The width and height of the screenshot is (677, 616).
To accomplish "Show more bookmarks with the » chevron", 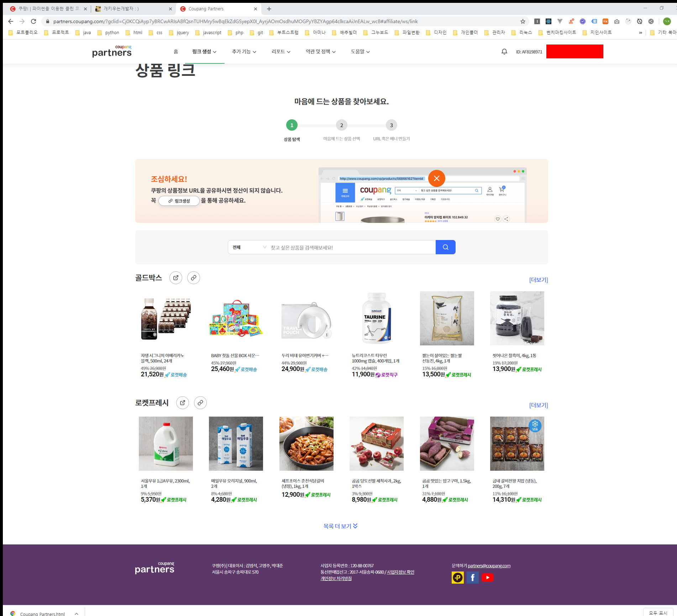I will 640,32.
